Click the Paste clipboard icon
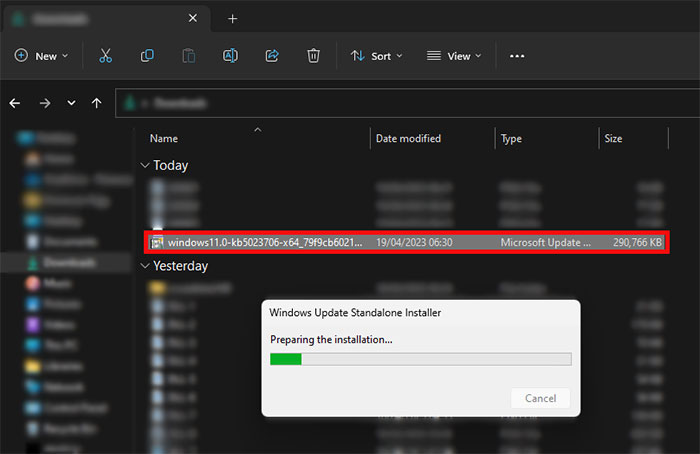The image size is (700, 454). (x=188, y=56)
